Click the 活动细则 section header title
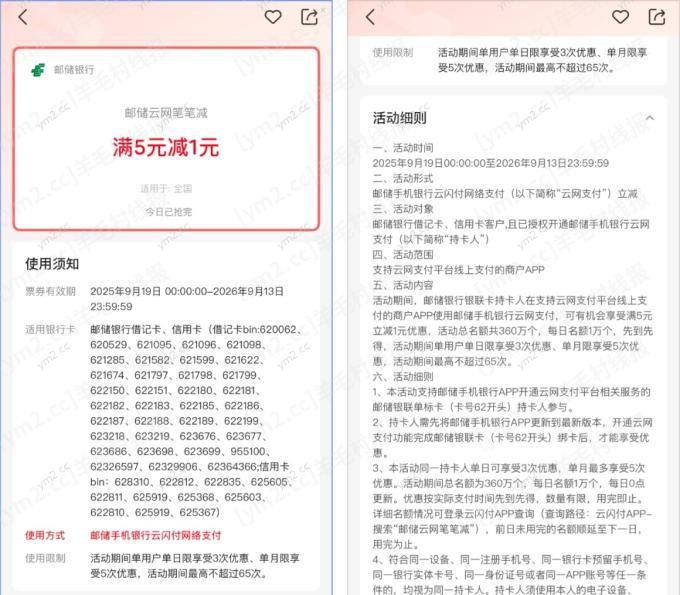The image size is (680, 595). (x=399, y=118)
